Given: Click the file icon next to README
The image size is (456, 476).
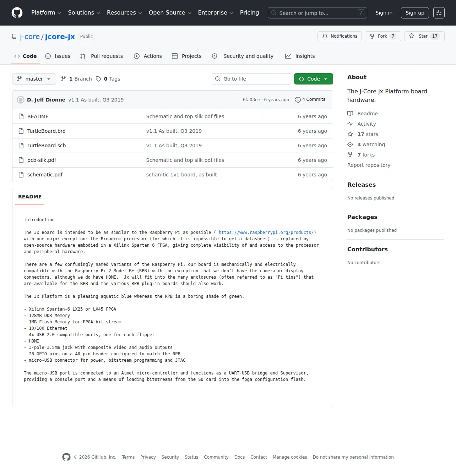Looking at the screenshot, I should click(x=21, y=116).
